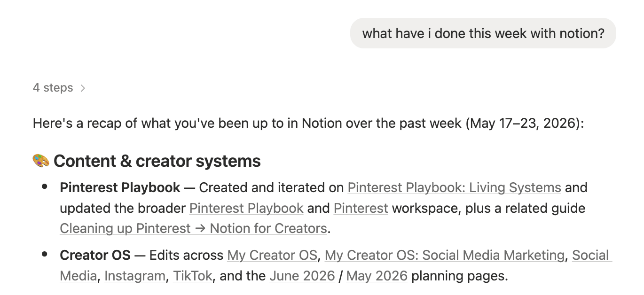Viewport: 644px width, 295px height.
Task: Open Pinterest Playbook: Living Systems link
Action: coord(454,187)
